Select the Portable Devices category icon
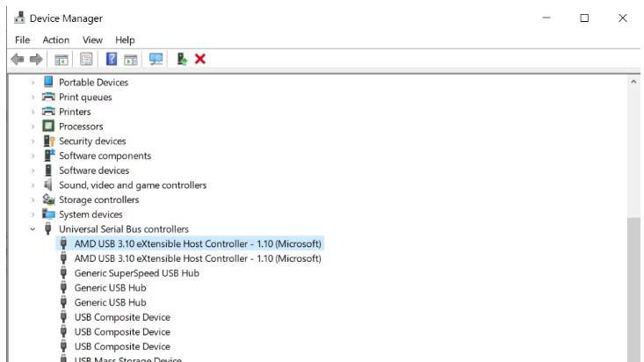Viewport: 644px width, 362px height. (48, 82)
